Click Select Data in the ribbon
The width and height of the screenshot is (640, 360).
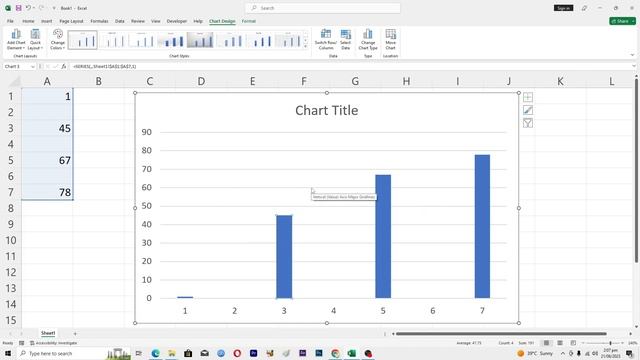pyautogui.click(x=345, y=40)
